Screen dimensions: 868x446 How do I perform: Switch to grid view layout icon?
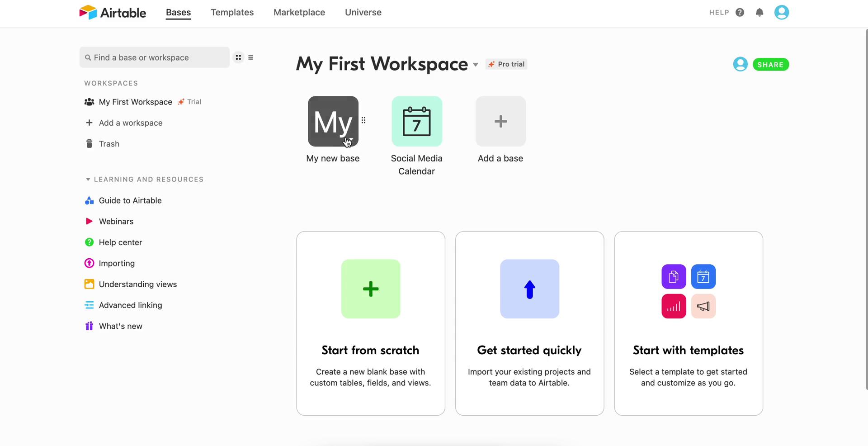point(238,57)
